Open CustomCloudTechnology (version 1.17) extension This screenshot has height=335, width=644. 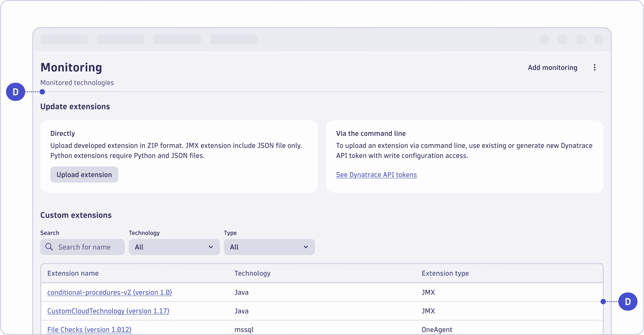point(108,311)
